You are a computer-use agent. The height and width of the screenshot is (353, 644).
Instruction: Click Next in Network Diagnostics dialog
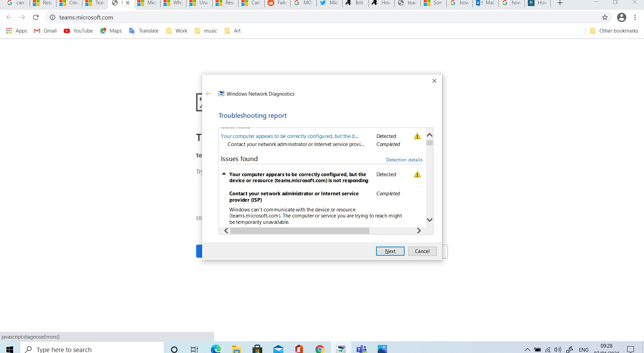click(390, 251)
